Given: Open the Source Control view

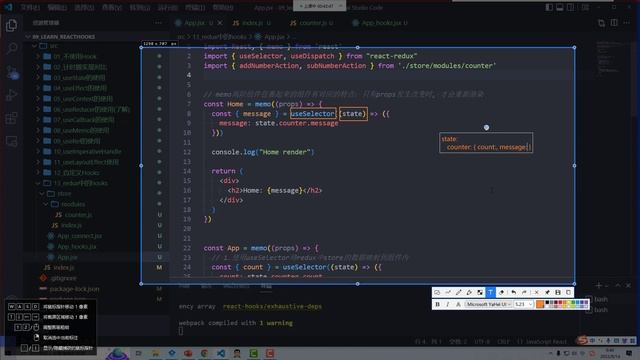Looking at the screenshot, I should [x=11, y=72].
